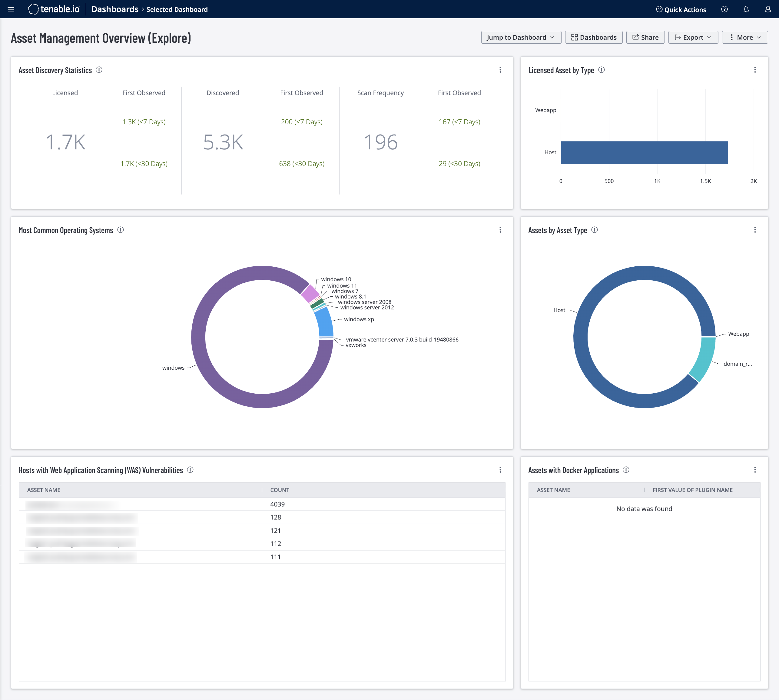The width and height of the screenshot is (779, 700).
Task: Sort by FIRST VALUE OF PLUGIN NAME
Action: (692, 490)
